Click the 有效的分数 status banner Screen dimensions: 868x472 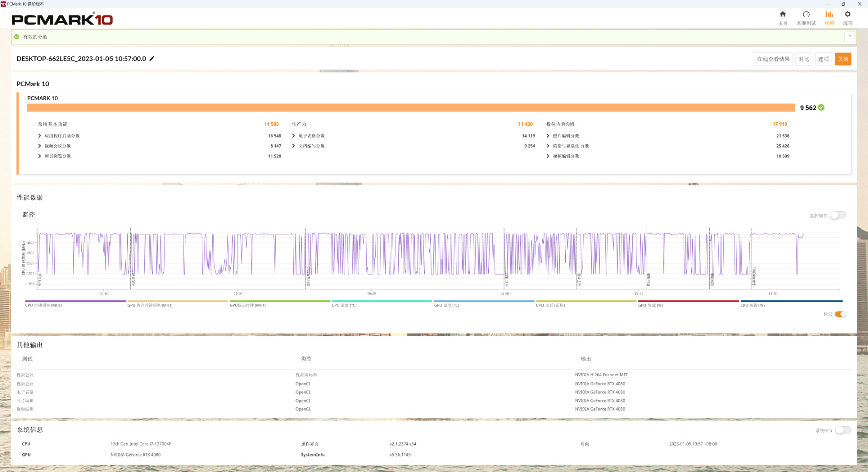pos(434,37)
